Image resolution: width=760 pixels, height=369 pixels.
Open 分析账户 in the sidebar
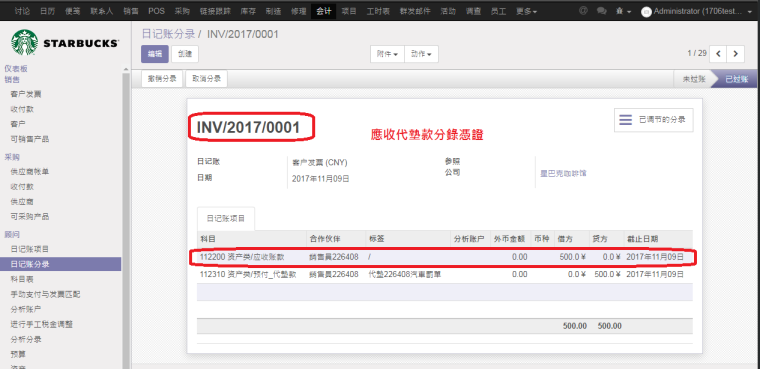click(x=26, y=309)
